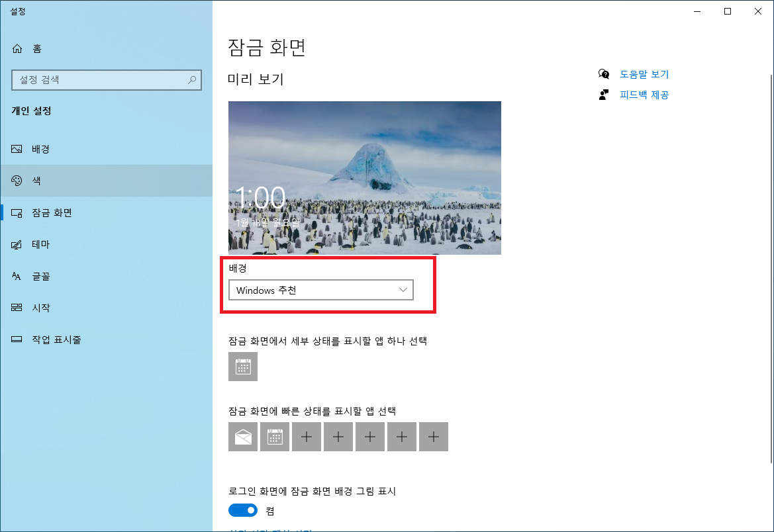Click the 글꼴 font icon
The height and width of the screenshot is (532, 774).
pyautogui.click(x=17, y=277)
